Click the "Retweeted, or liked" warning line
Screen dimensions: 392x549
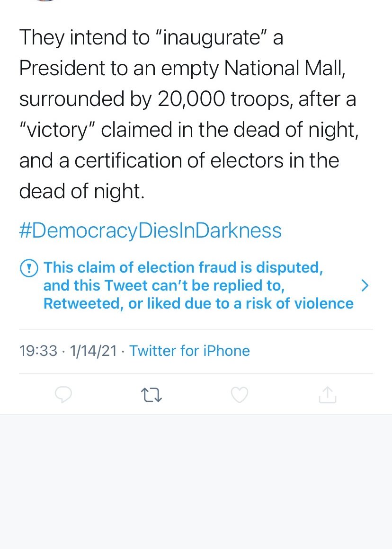pos(198,303)
